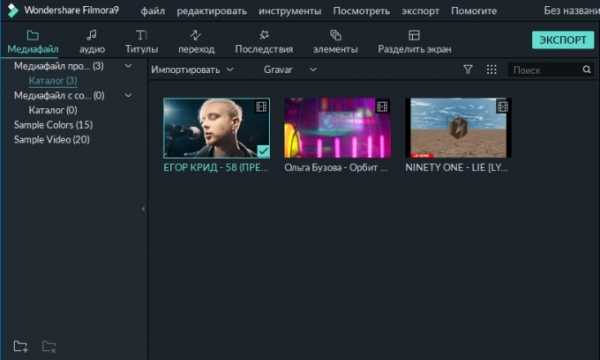Select the ЕГОР КРИД video thumbnail
This screenshot has height=360, width=600.
pos(216,128)
